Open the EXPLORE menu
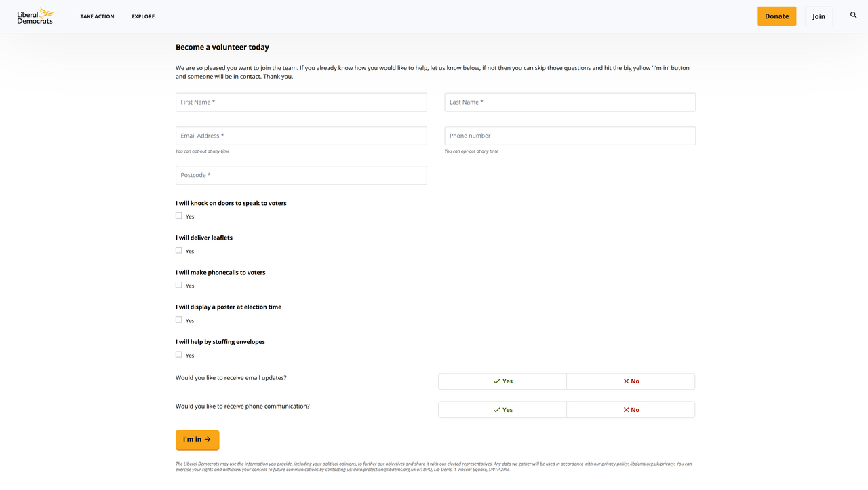This screenshot has width=868, height=490. pos(143,16)
